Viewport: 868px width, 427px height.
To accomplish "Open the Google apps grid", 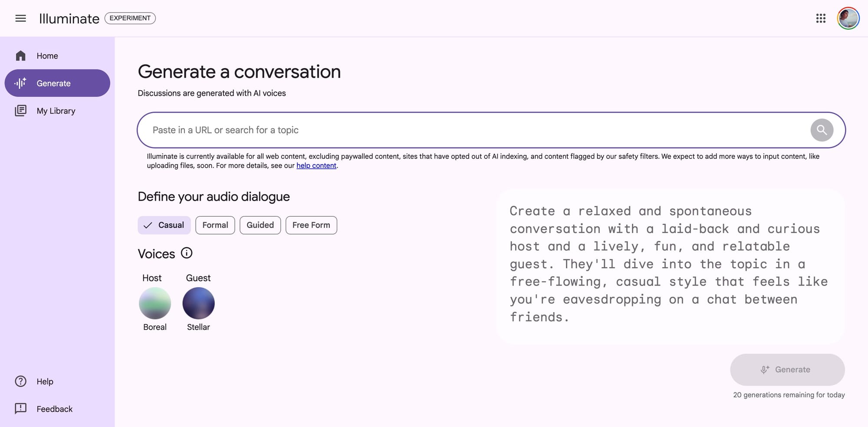I will pos(820,18).
